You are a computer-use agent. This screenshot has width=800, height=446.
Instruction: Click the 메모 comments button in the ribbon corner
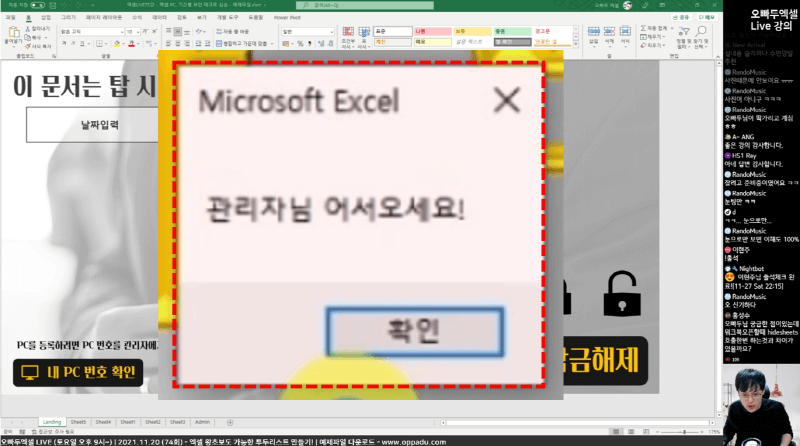click(x=706, y=17)
